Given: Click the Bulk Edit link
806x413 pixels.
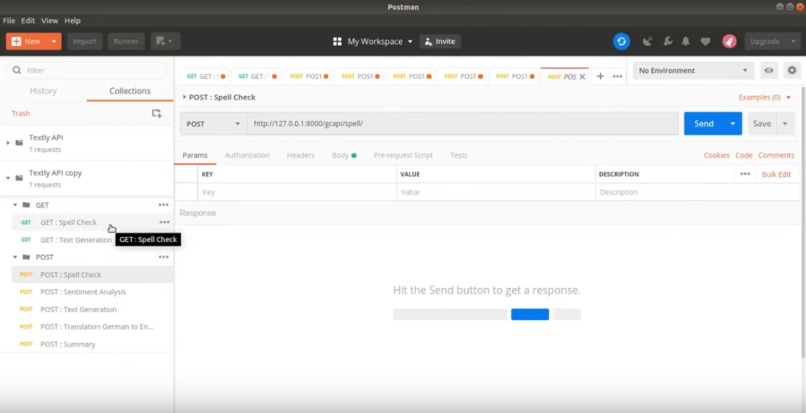Looking at the screenshot, I should tap(776, 174).
